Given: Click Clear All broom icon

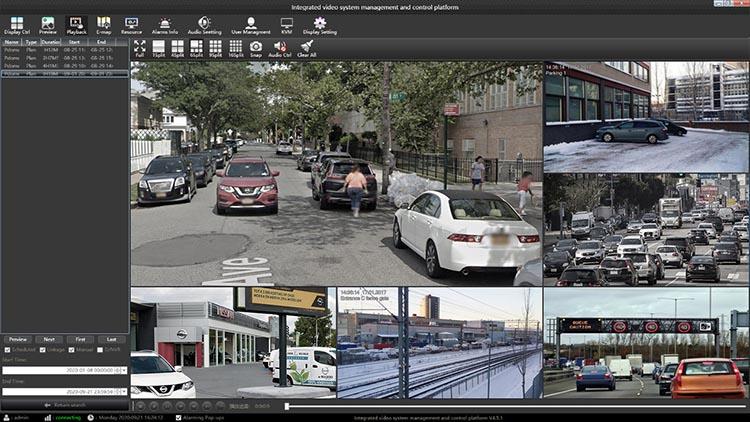Looking at the screenshot, I should tap(307, 48).
